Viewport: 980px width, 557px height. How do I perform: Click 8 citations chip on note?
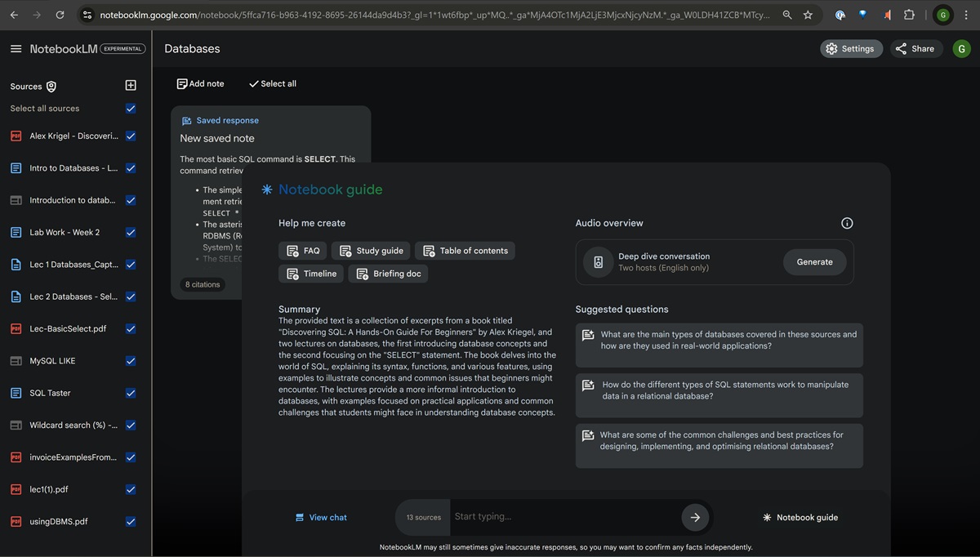(203, 284)
